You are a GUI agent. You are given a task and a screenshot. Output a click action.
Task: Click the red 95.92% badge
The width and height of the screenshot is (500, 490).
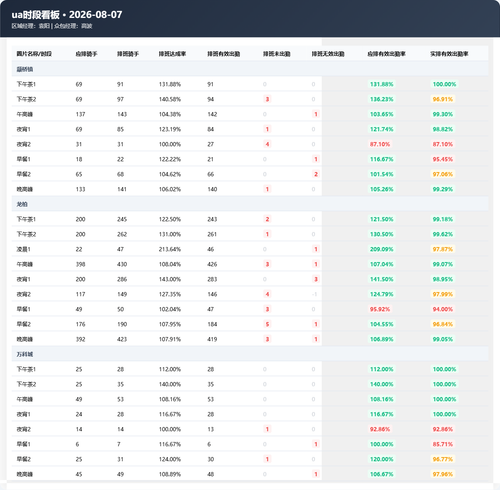tap(380, 309)
